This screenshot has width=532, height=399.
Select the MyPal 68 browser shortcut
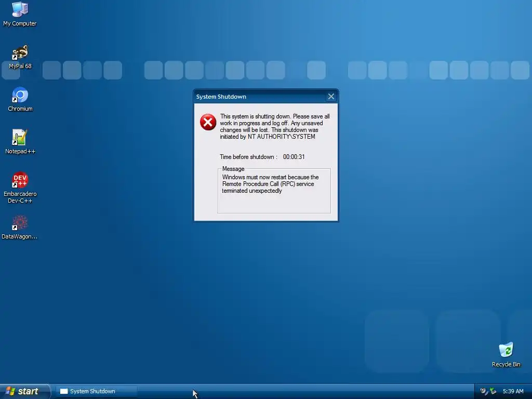20,57
